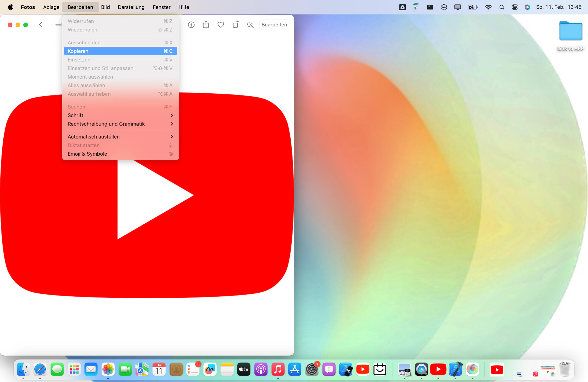The image size is (588, 382).
Task: Open Siri icon in menu bar
Action: coord(527,7)
